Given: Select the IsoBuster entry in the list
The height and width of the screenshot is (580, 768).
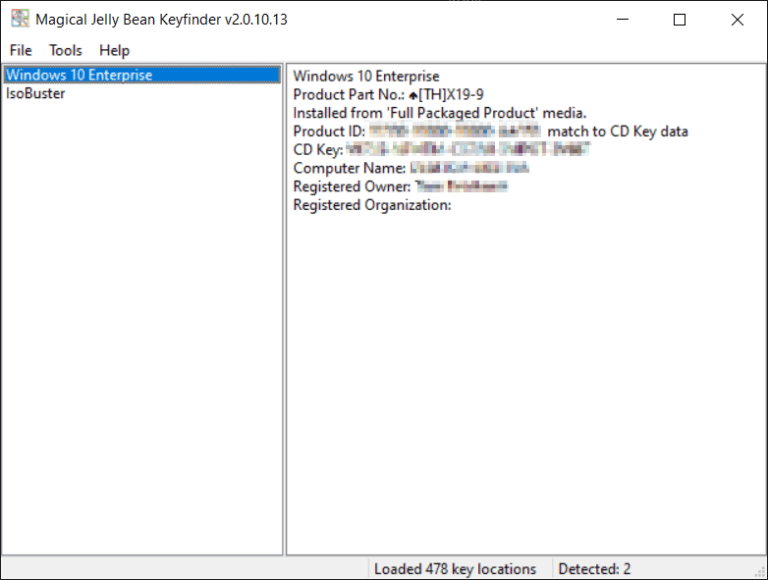Looking at the screenshot, I should click(36, 93).
